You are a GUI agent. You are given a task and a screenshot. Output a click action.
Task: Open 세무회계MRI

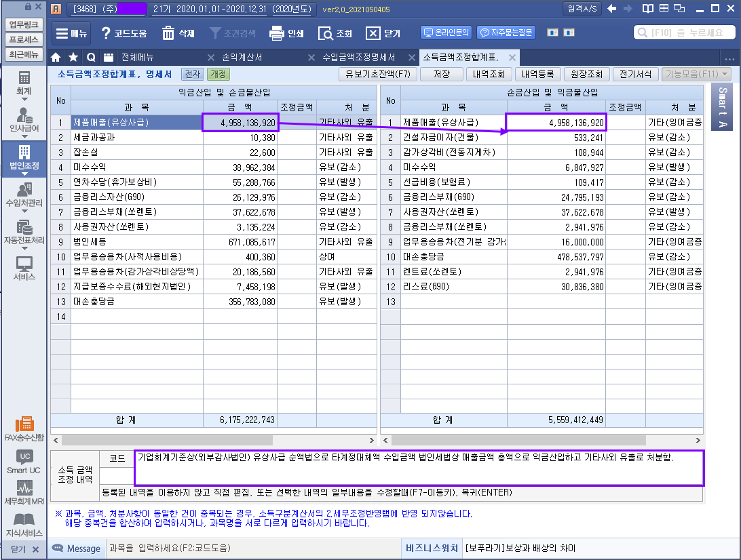pyautogui.click(x=24, y=492)
